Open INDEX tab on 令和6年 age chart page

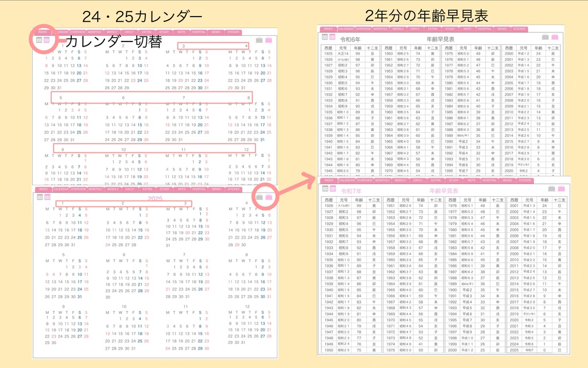pos(328,29)
